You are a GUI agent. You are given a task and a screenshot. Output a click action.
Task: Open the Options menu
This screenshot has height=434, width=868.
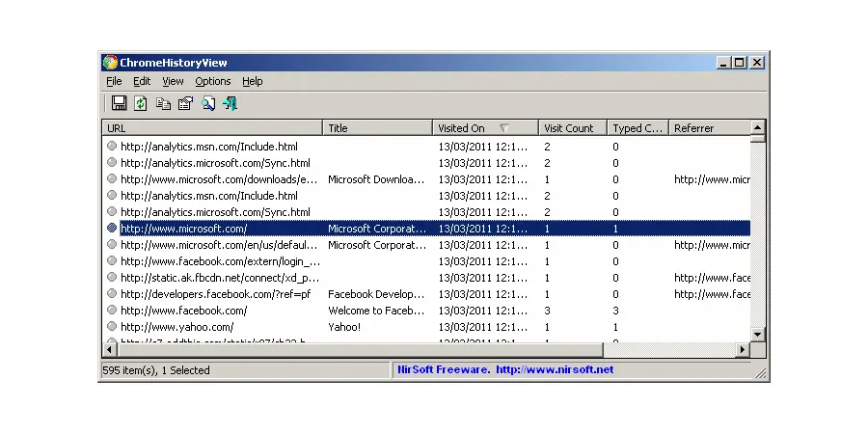(212, 82)
